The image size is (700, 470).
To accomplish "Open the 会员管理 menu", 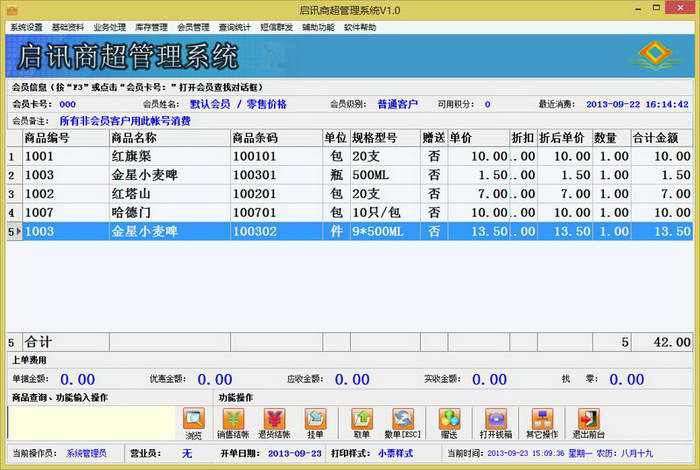I will coord(194,27).
